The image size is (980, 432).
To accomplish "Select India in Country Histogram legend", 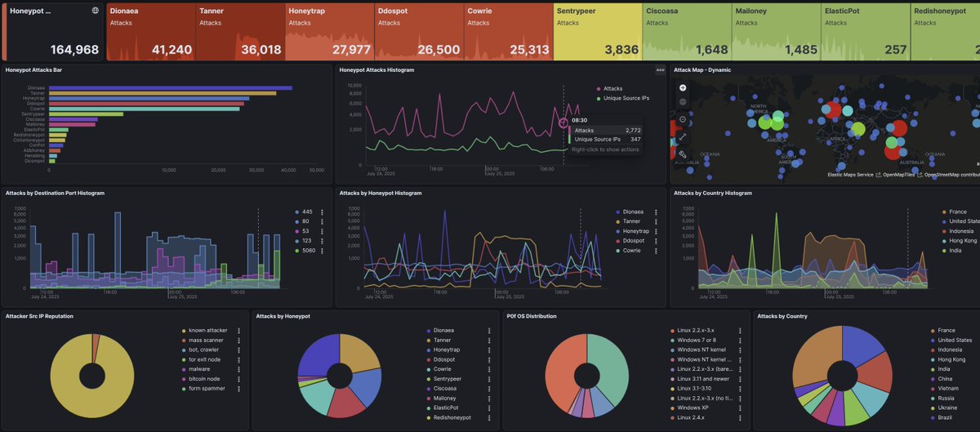I will click(957, 251).
